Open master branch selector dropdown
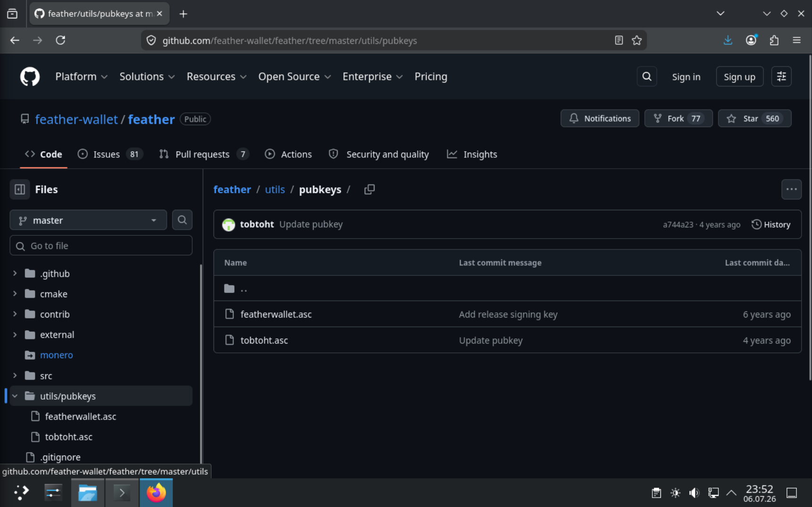812x507 pixels. (x=88, y=220)
